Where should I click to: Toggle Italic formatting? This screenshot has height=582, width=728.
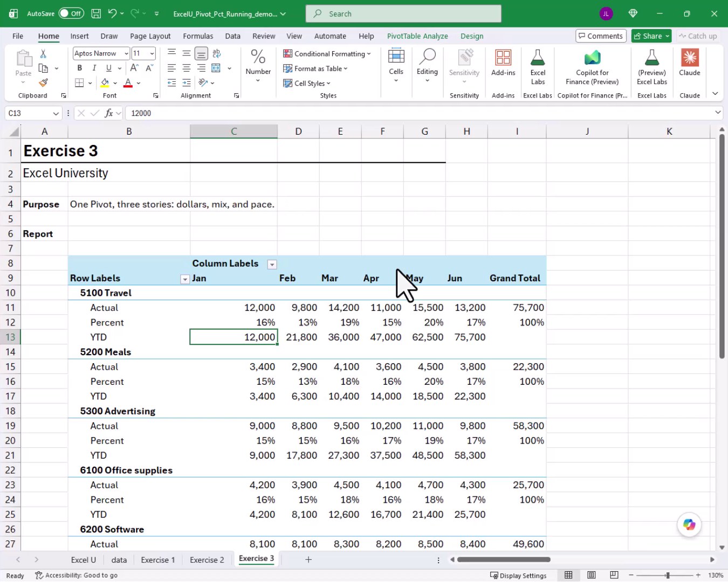click(94, 68)
